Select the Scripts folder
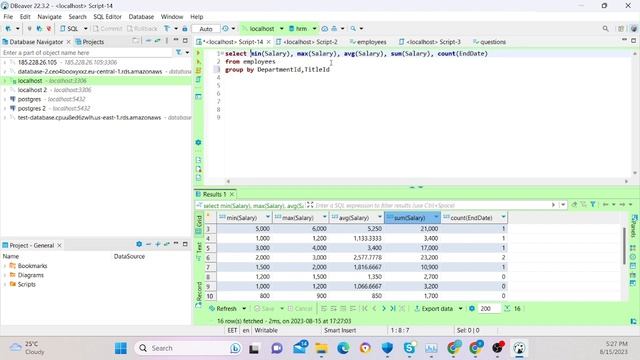The image size is (640, 360). [27, 284]
